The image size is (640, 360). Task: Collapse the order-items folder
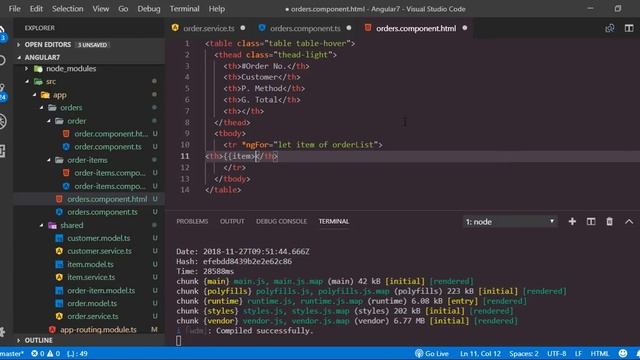87,160
